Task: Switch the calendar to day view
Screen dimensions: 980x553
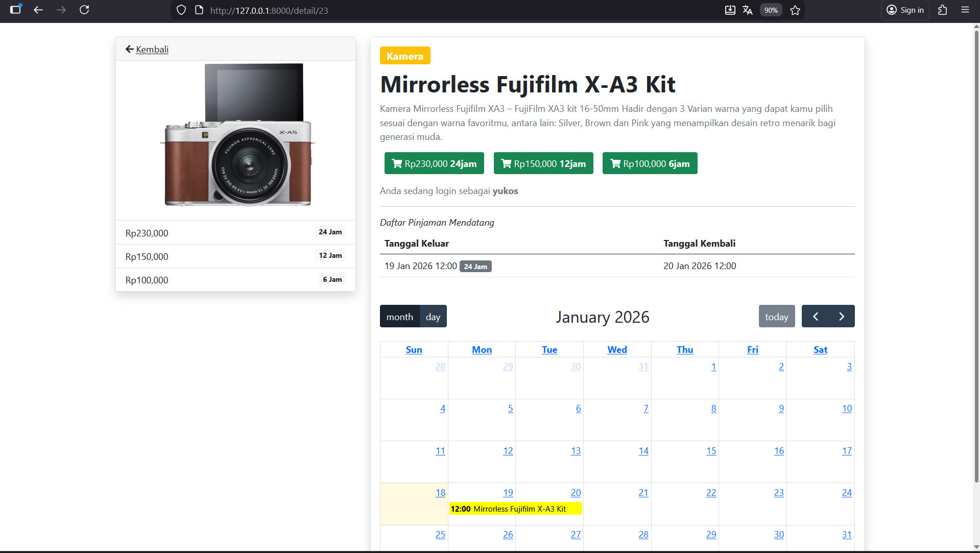Action: [433, 317]
